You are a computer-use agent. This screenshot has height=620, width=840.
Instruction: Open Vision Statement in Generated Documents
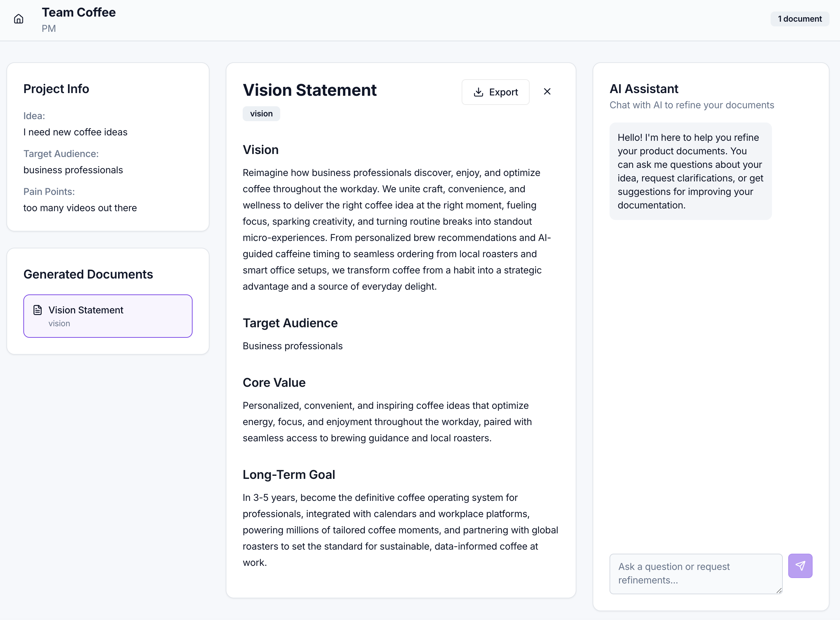click(x=108, y=316)
